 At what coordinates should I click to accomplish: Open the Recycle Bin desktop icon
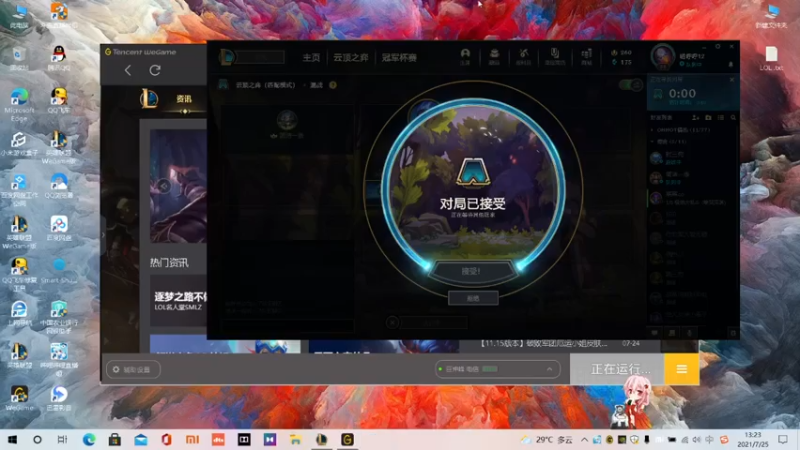pyautogui.click(x=19, y=58)
